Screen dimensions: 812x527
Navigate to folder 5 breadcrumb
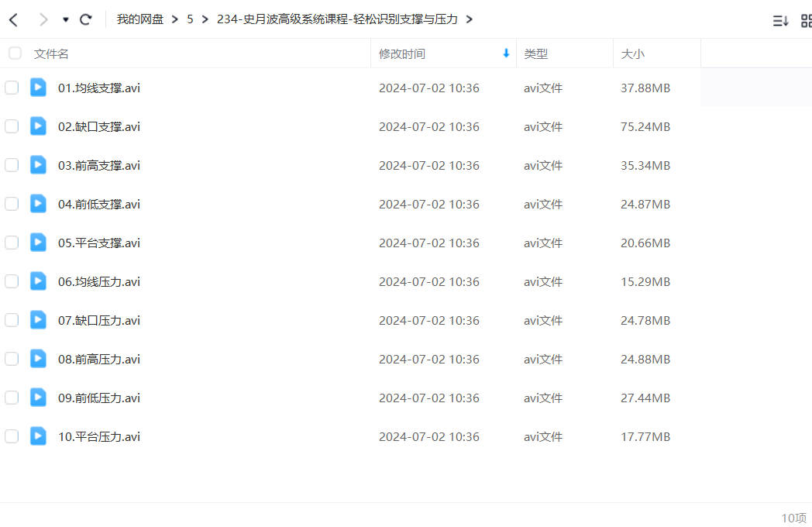tap(190, 19)
